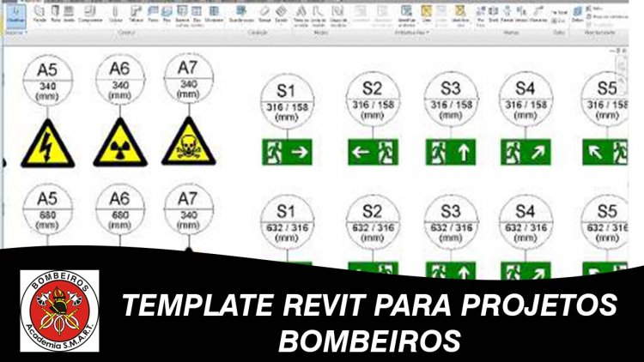This screenshot has width=644, height=362.
Task: Select the Telhado roof tool
Action: tap(136, 15)
